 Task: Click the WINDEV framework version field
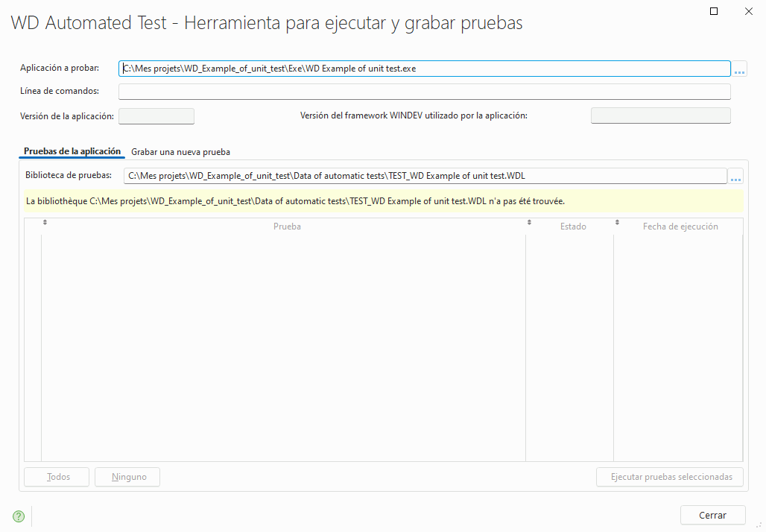tap(660, 115)
